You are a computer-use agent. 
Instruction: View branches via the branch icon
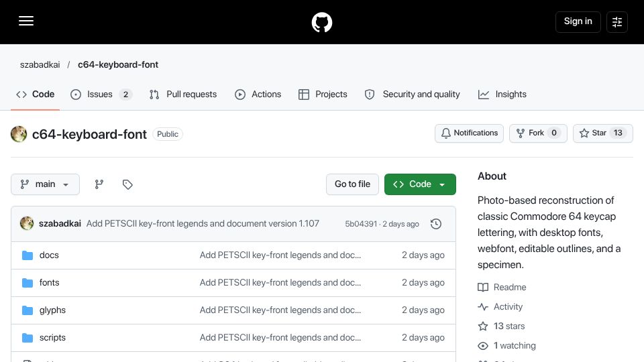pos(99,184)
